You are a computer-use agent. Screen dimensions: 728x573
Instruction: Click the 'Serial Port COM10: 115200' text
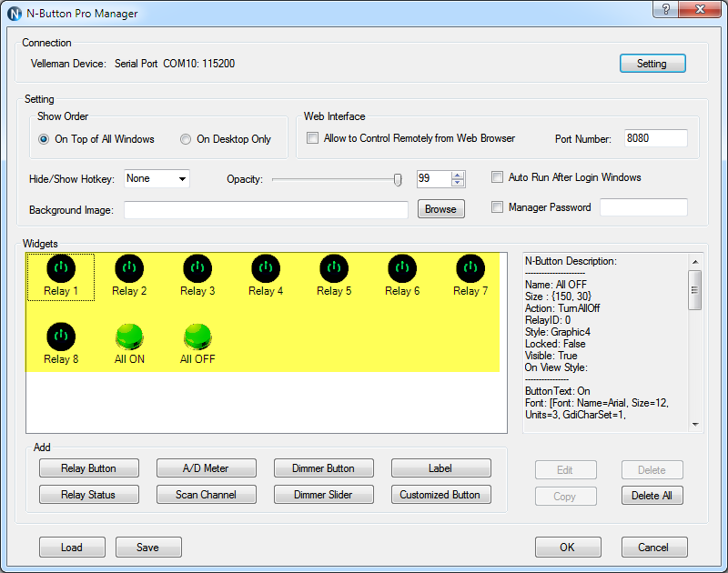[175, 64]
